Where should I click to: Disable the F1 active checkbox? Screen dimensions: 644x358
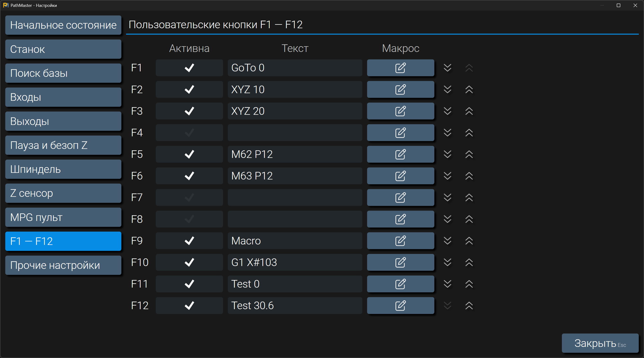click(189, 68)
